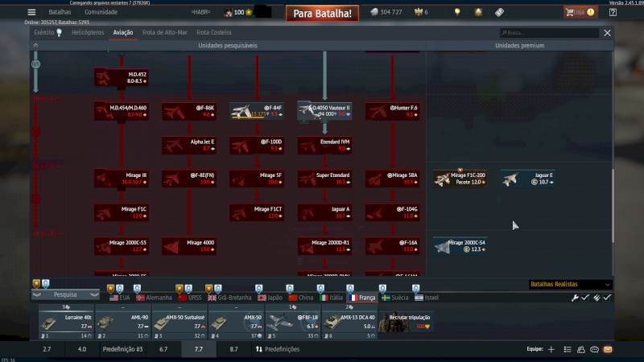
Task: Open the Loja shop
Action: [x=580, y=12]
